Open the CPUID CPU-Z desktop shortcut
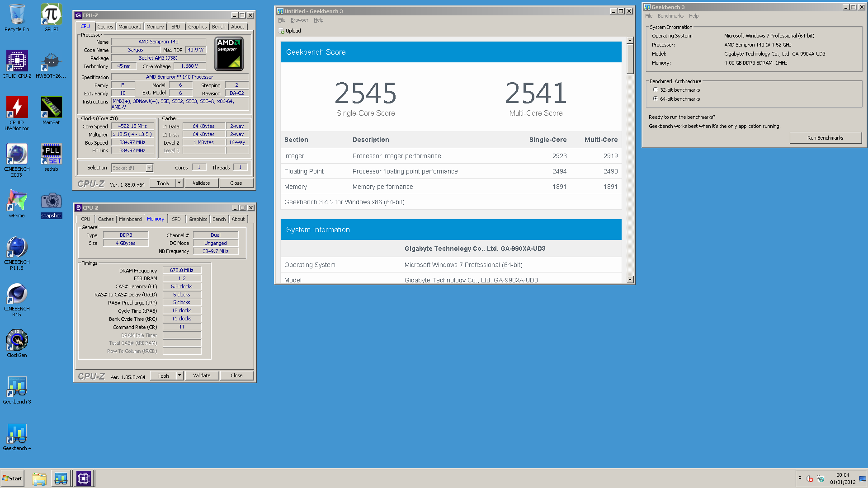This screenshot has height=488, width=868. [17, 64]
